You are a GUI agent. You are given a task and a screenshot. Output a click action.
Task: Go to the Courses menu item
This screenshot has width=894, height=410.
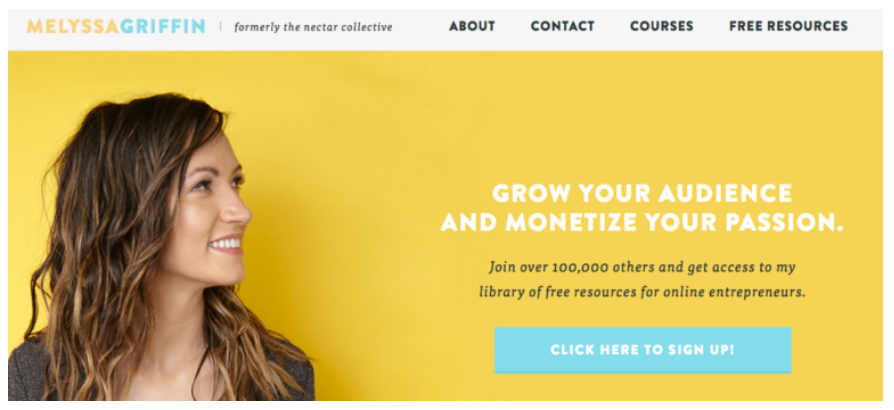(x=661, y=26)
